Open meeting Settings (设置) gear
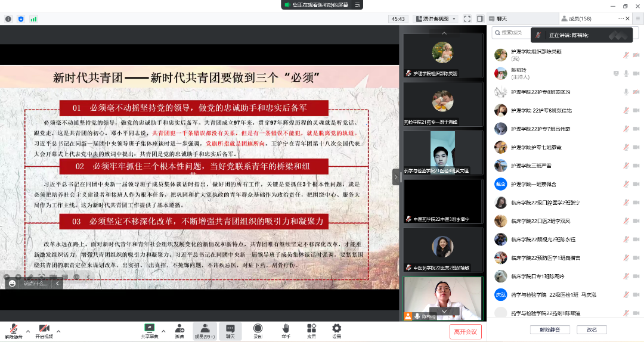This screenshot has height=342, width=644. 336,328
